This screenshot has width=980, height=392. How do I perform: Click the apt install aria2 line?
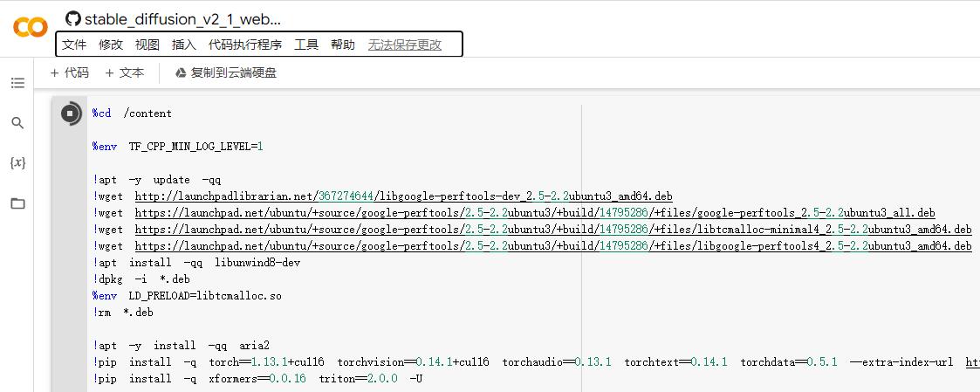[x=182, y=345]
